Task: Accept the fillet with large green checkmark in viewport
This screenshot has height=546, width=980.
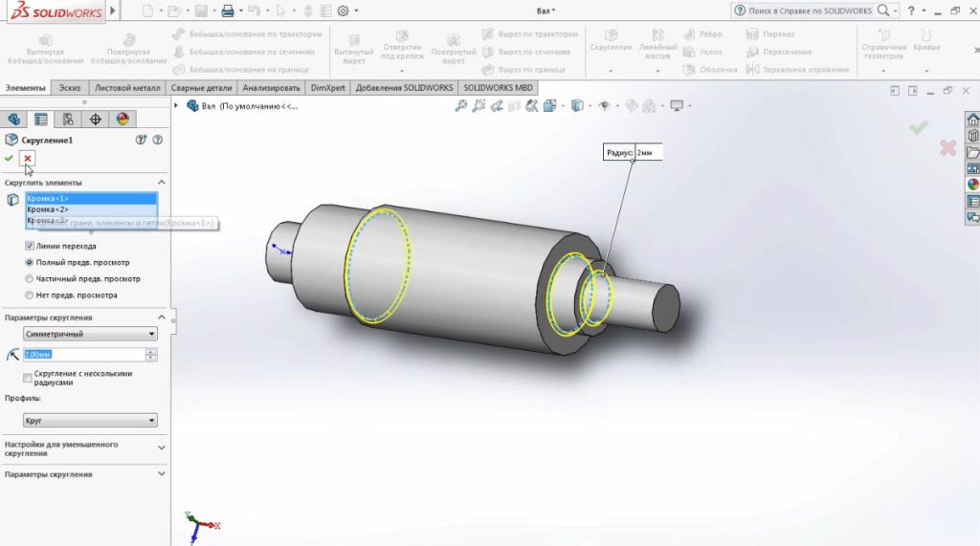Action: 918,128
